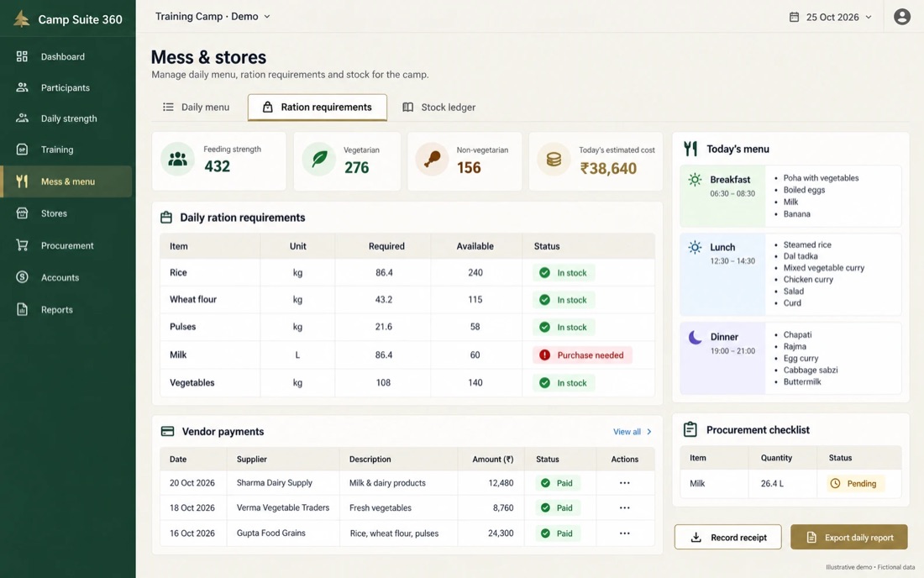Viewport: 924px width, 578px height.
Task: Switch to the Daily menu tab
Action: pyautogui.click(x=197, y=108)
